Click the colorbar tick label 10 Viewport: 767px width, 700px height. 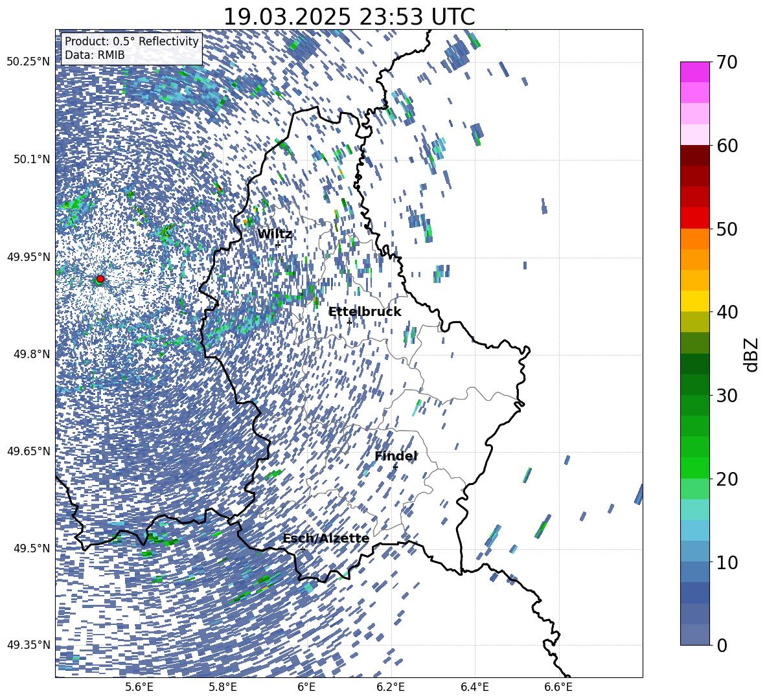[x=726, y=562]
